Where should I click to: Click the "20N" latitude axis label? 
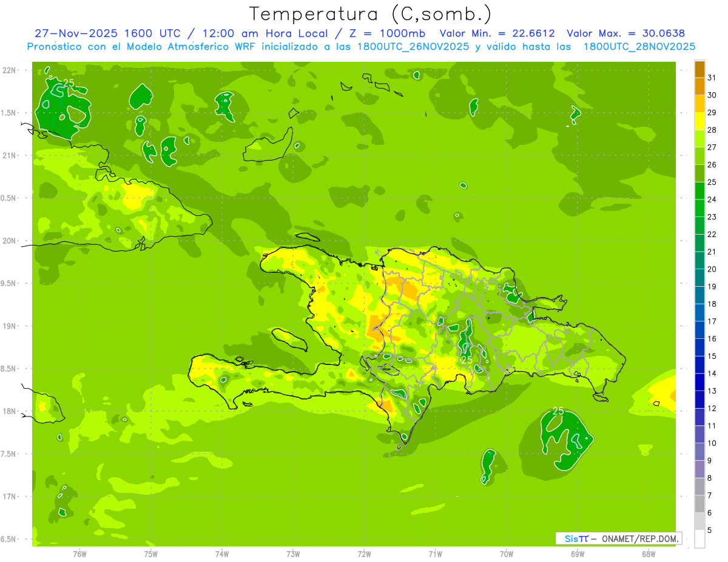coord(10,241)
